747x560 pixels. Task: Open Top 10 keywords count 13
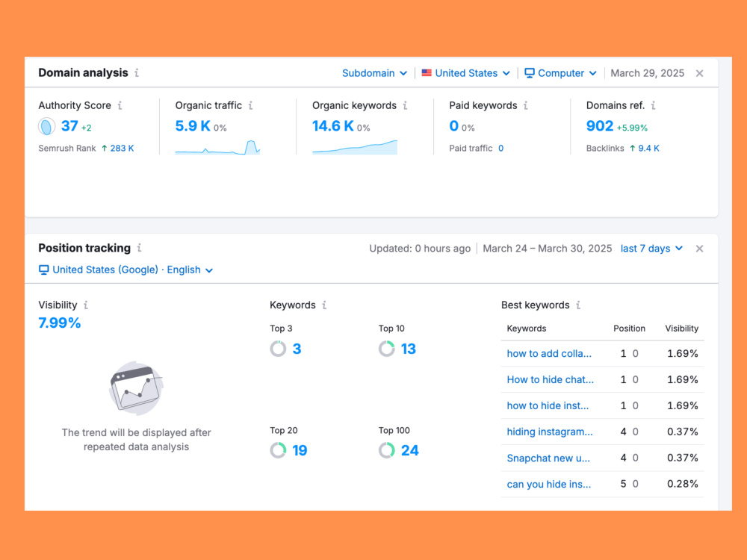point(409,349)
